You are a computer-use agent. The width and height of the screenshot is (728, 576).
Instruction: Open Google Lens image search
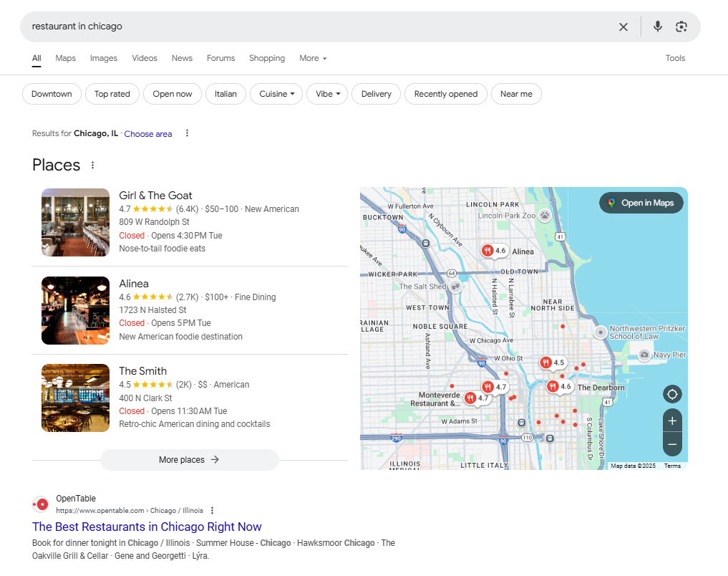(681, 26)
